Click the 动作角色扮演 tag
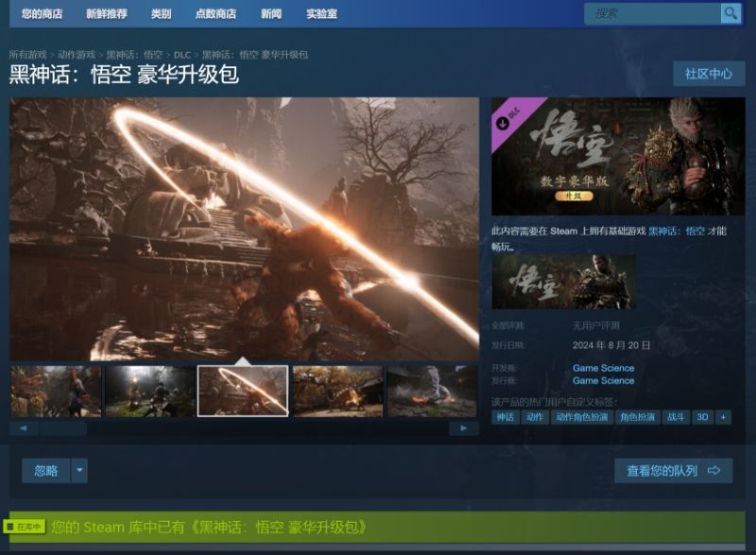The image size is (756, 555). click(582, 417)
